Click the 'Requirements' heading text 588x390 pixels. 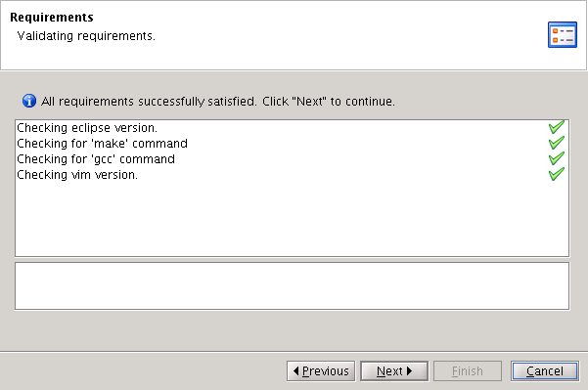click(52, 18)
